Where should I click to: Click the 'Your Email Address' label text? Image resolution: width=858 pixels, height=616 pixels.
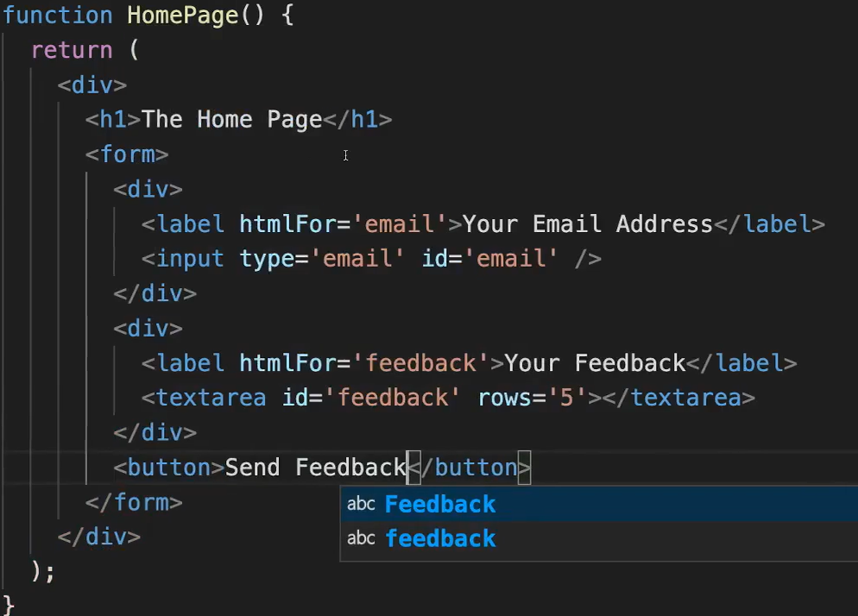click(588, 224)
